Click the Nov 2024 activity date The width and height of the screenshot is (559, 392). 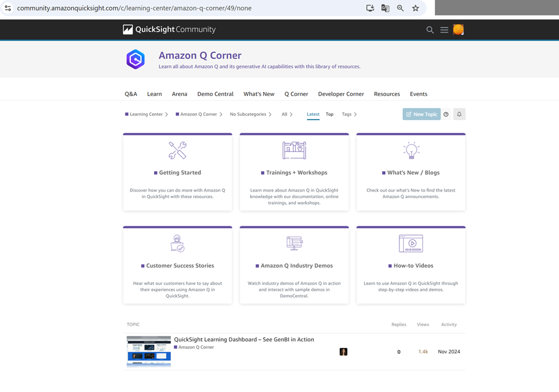point(449,352)
